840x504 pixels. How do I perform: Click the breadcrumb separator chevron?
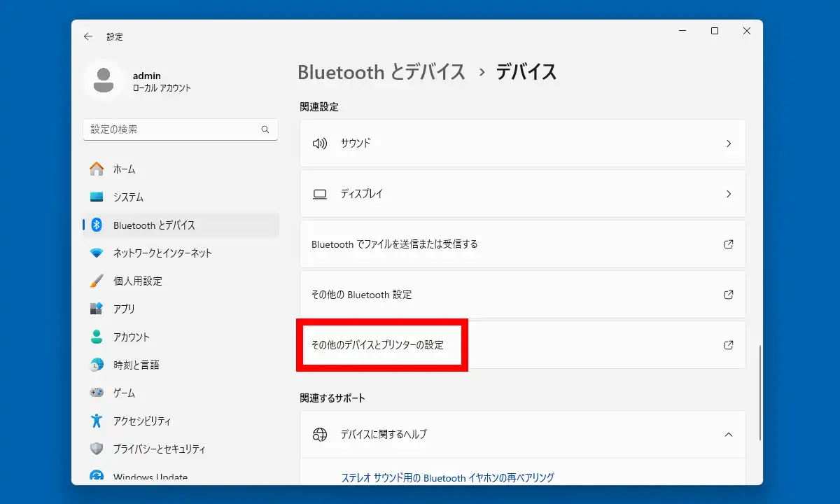[482, 72]
